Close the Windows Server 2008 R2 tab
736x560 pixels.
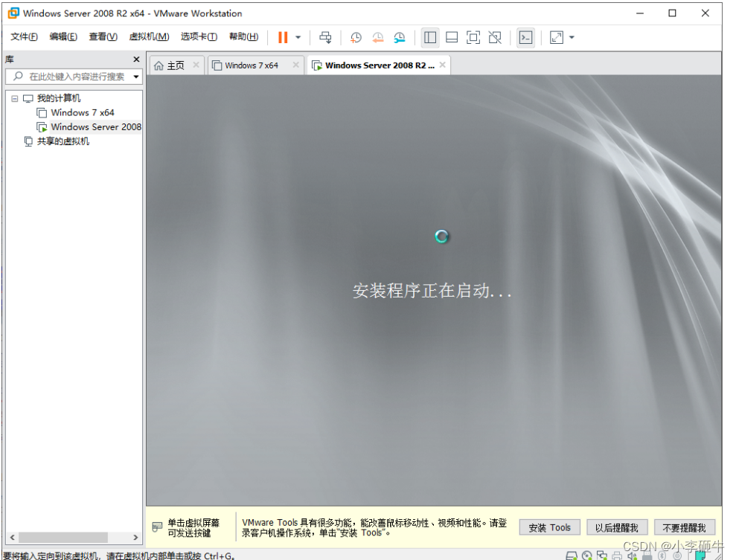pyautogui.click(x=443, y=65)
